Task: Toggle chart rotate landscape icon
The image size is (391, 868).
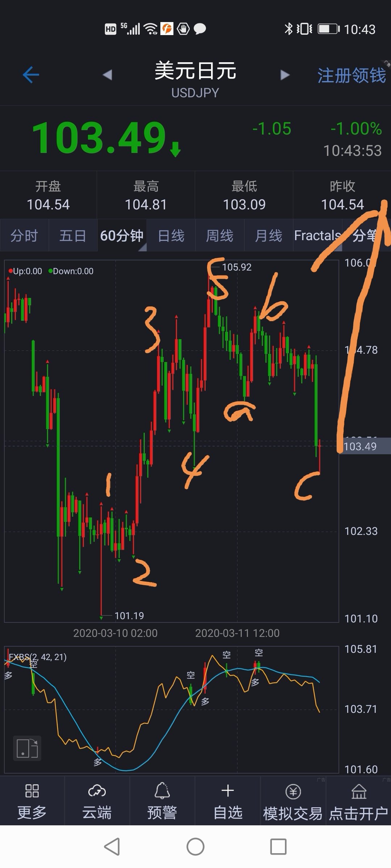Action: click(27, 748)
